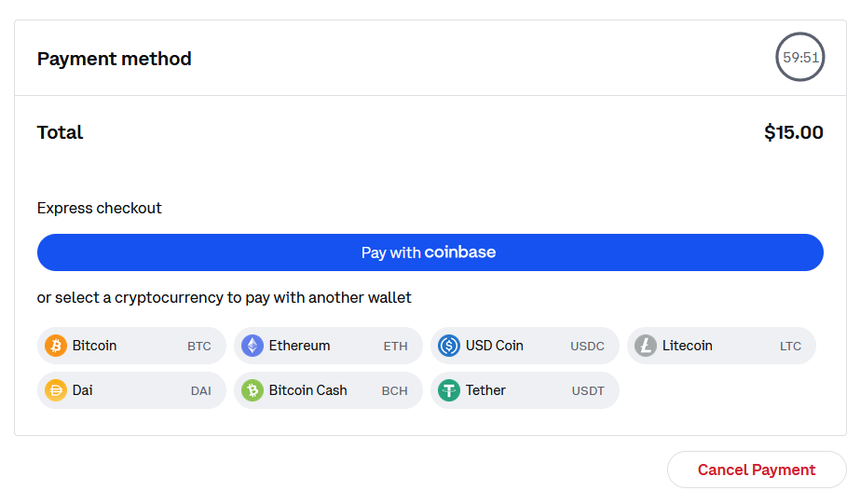Choose Bitcoin Cash to pay
Image resolution: width=860 pixels, height=504 pixels.
click(x=328, y=390)
